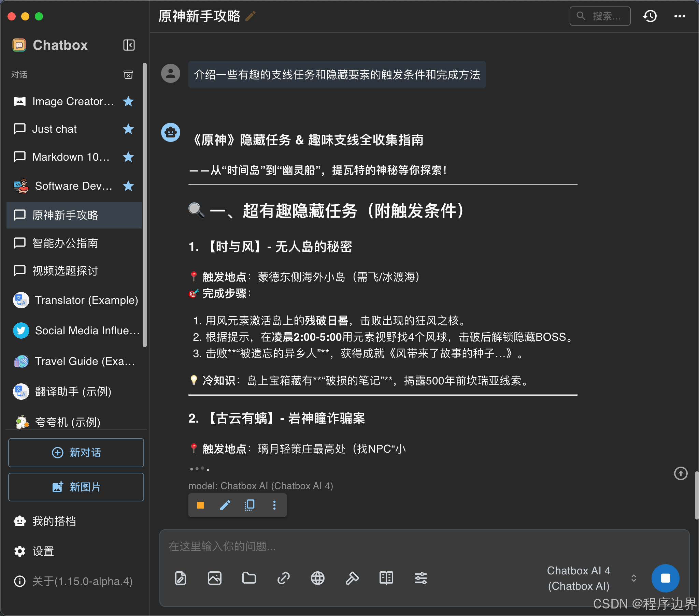Click the chat area scrollbar
This screenshot has height=616, width=699.
pyautogui.click(x=696, y=496)
